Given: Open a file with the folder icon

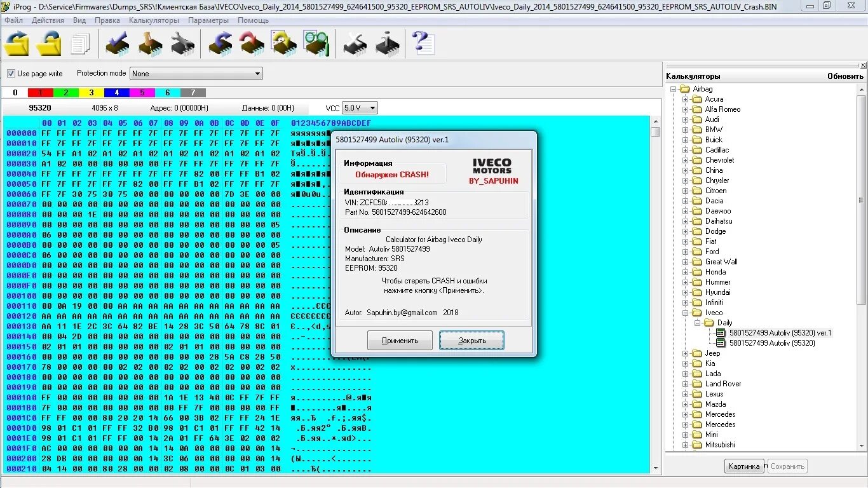Looking at the screenshot, I should 17,43.
